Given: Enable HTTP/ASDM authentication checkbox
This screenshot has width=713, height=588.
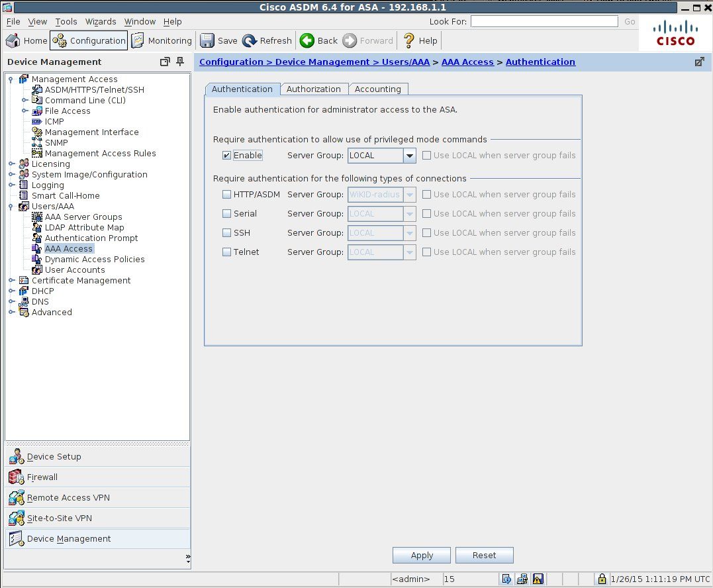Looking at the screenshot, I should (227, 195).
